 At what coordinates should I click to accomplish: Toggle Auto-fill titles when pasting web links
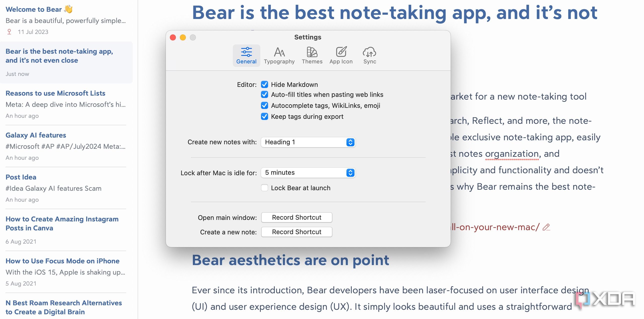(x=265, y=94)
